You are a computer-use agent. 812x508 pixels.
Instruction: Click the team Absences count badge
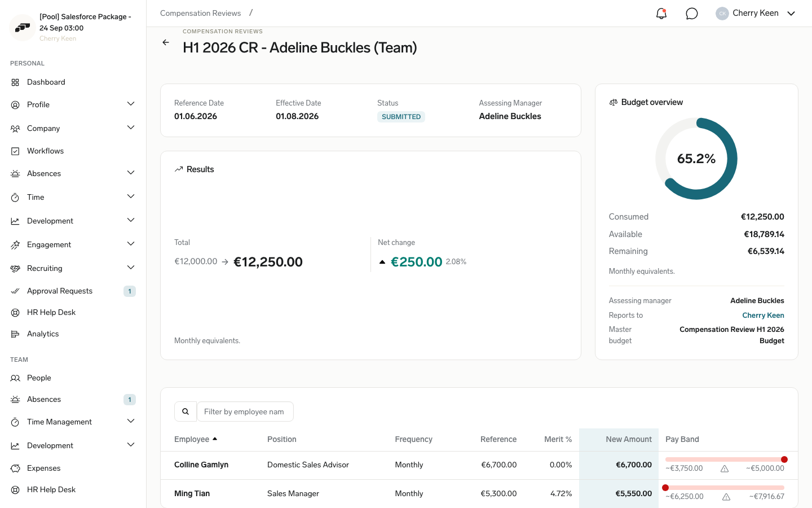[x=130, y=400]
